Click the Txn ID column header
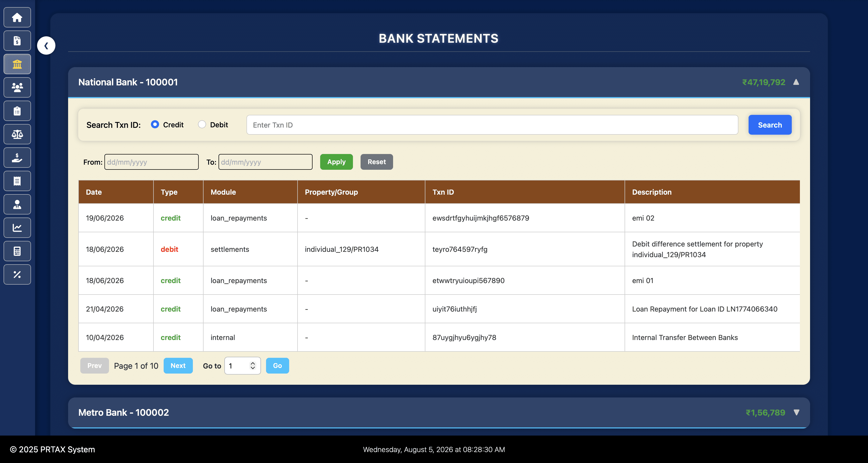868x463 pixels. [x=525, y=192]
